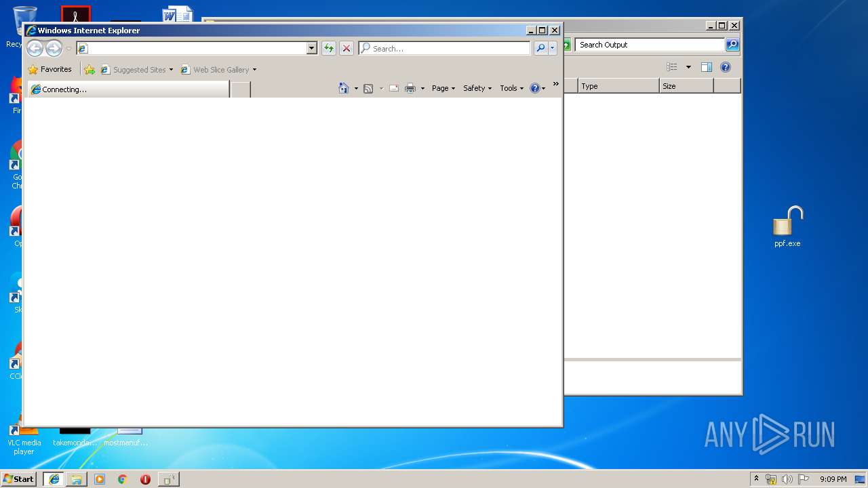Image resolution: width=868 pixels, height=488 pixels.
Task: Open Suggested Sites link
Action: coord(136,69)
